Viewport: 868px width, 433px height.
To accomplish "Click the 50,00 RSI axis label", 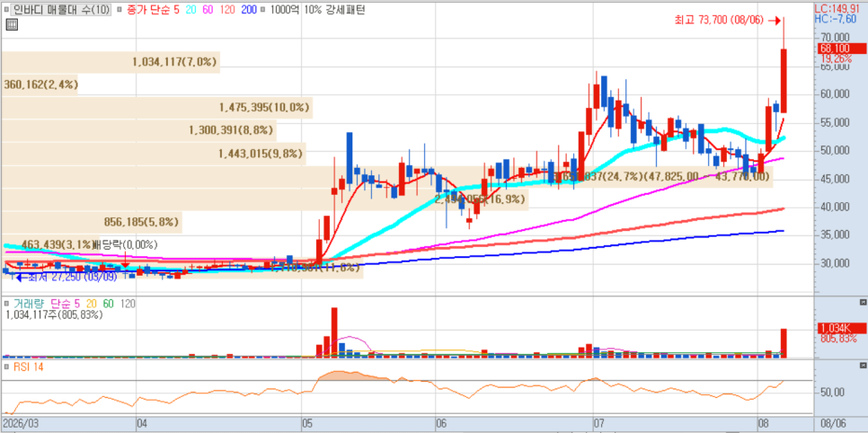I will (833, 392).
